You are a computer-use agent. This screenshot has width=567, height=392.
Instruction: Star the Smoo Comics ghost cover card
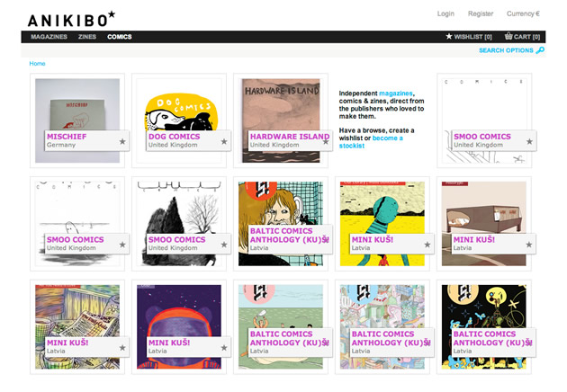122,245
